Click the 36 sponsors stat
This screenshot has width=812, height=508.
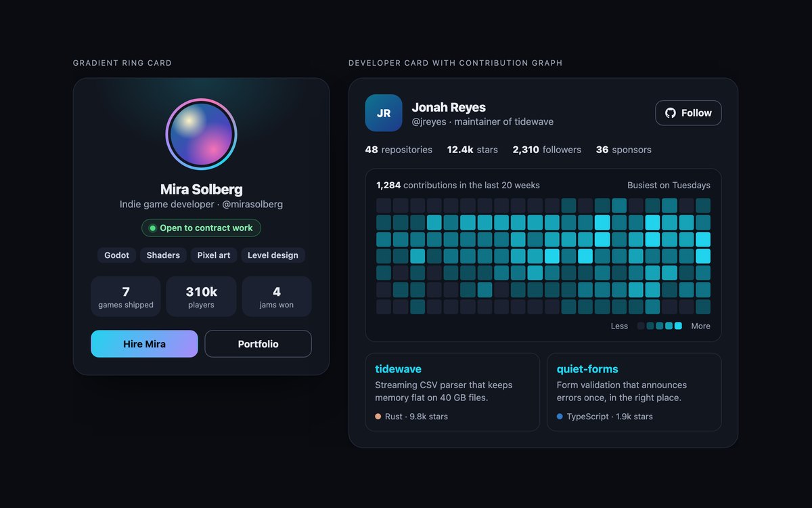pos(624,150)
